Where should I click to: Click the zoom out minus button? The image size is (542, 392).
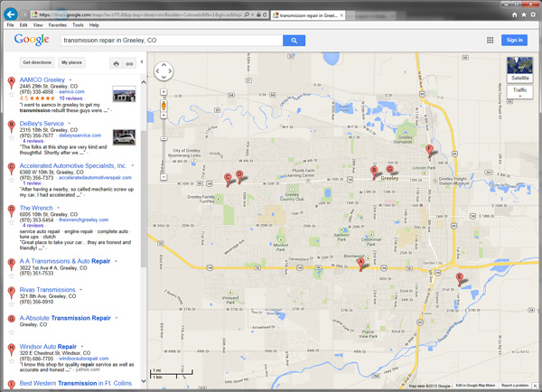tap(164, 177)
